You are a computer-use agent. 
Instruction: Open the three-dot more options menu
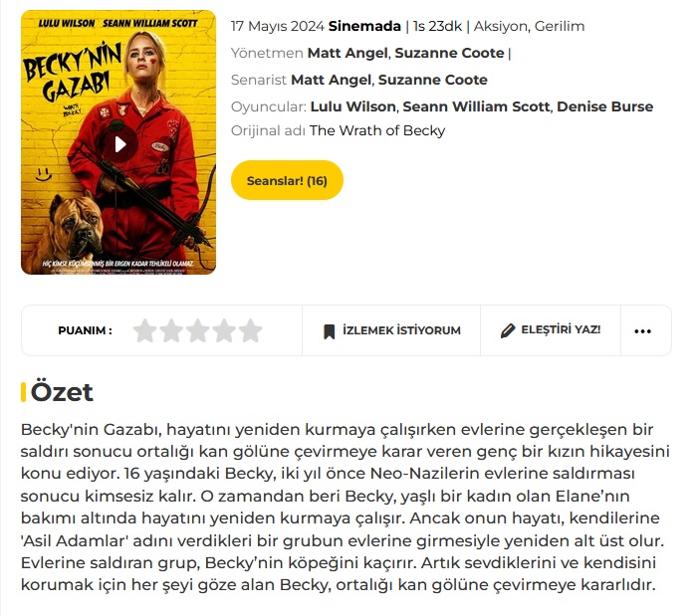(642, 331)
